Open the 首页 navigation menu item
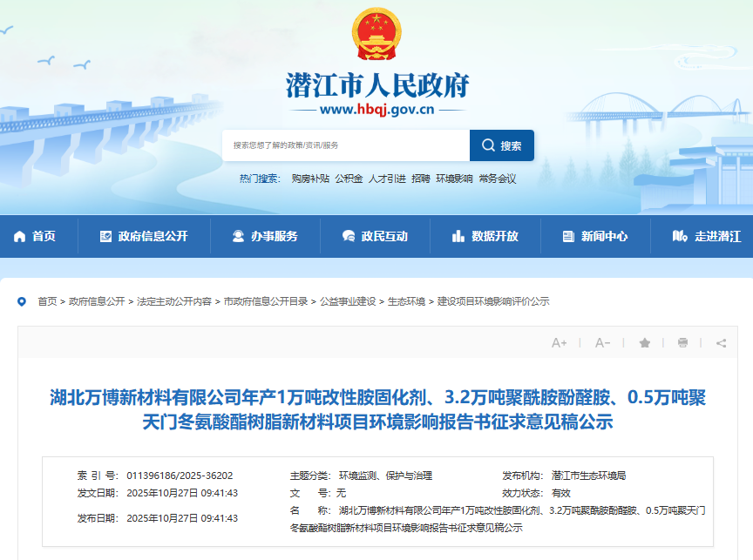The image size is (753, 560). 35,236
